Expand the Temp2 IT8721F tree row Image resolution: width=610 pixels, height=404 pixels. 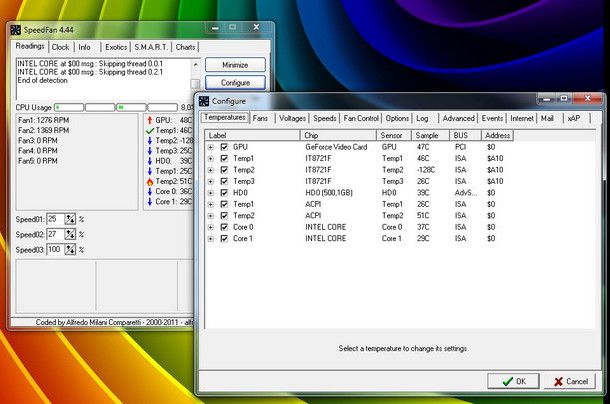[x=211, y=170]
